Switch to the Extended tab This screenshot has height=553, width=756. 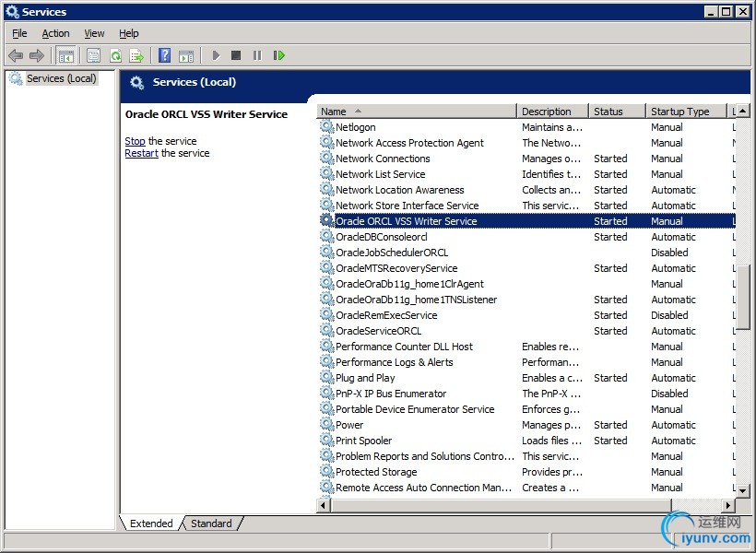151,524
